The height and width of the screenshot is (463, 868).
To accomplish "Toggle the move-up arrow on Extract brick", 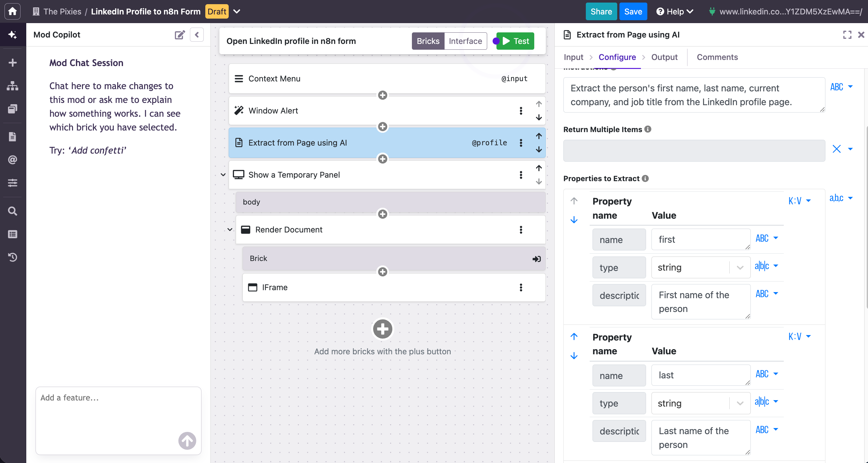I will tap(538, 136).
